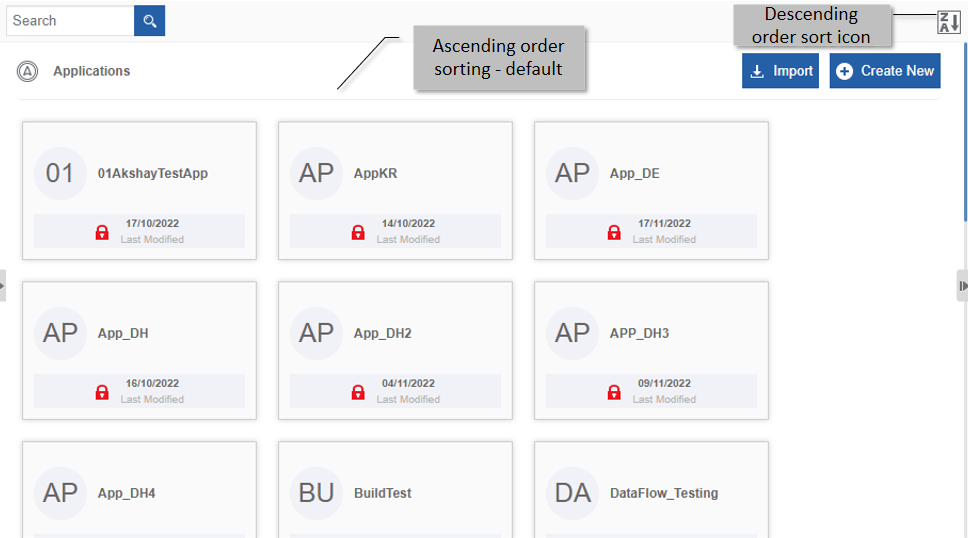Click the AP avatar of App_DH2
This screenshot has width=968, height=538.
tap(316, 333)
